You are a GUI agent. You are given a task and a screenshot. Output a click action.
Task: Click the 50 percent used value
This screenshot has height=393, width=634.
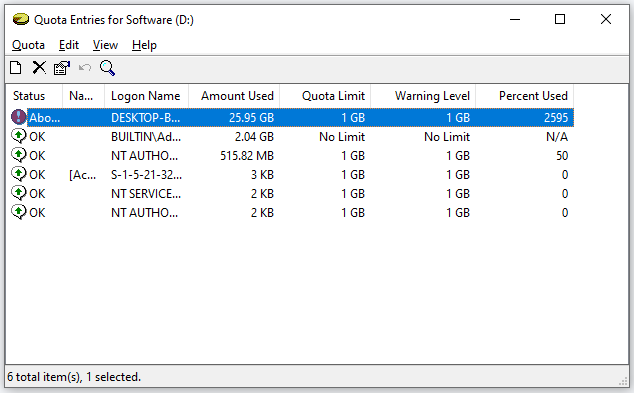(x=562, y=156)
